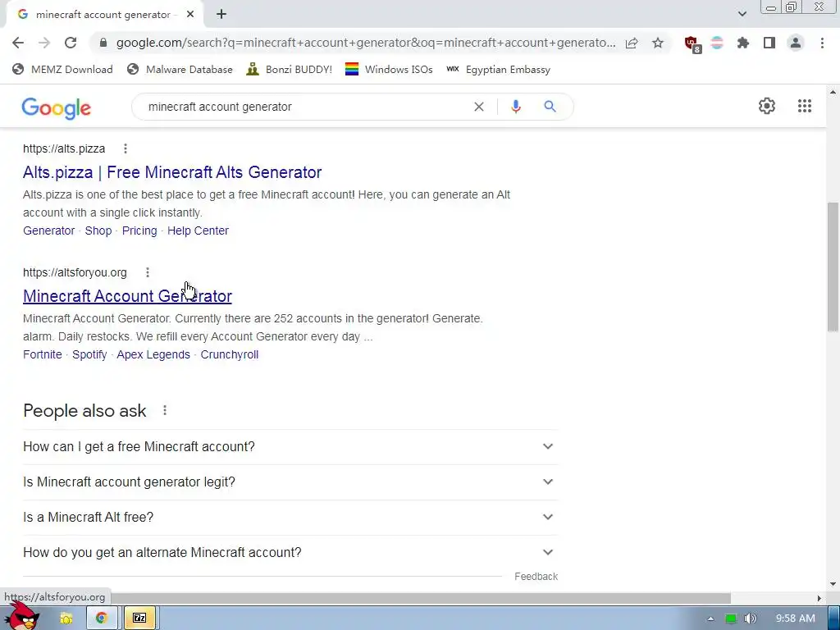Open the tab search dropdown arrow
This screenshot has height=630, width=840.
click(742, 14)
